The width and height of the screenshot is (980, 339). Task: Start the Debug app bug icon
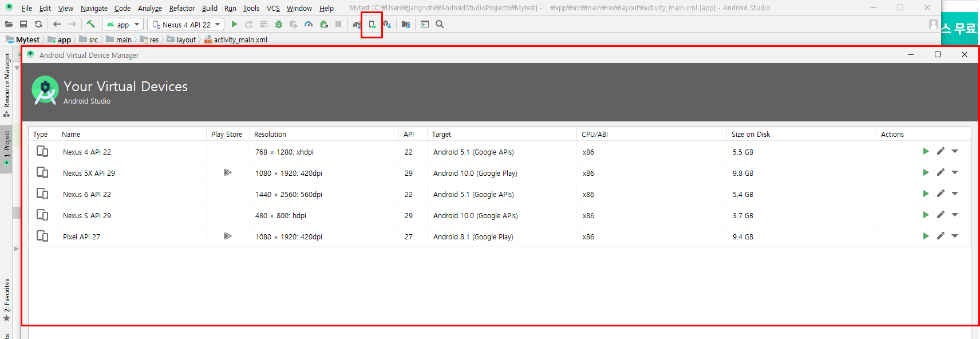tap(279, 25)
